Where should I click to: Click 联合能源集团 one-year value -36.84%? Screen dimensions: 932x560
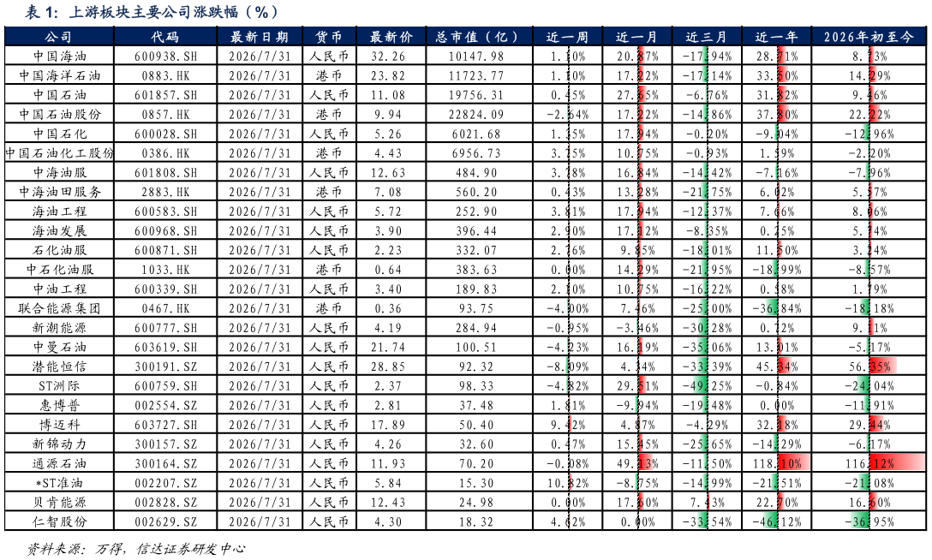(x=776, y=308)
